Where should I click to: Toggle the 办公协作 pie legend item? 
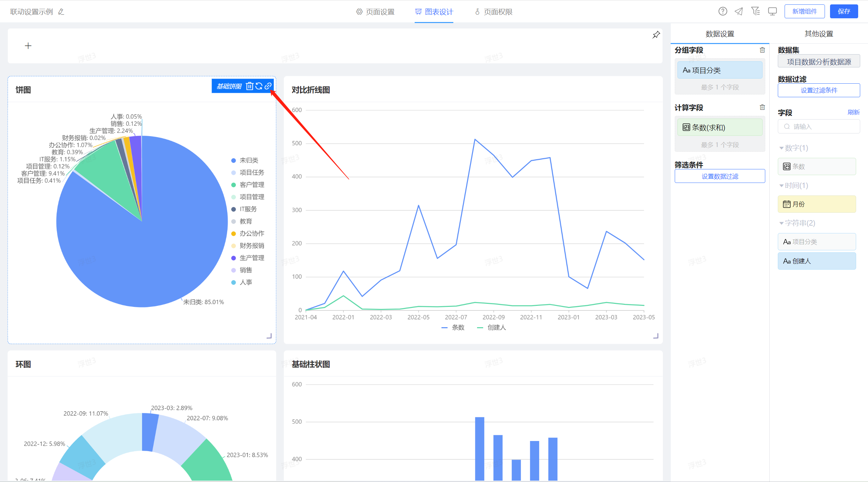tap(248, 233)
